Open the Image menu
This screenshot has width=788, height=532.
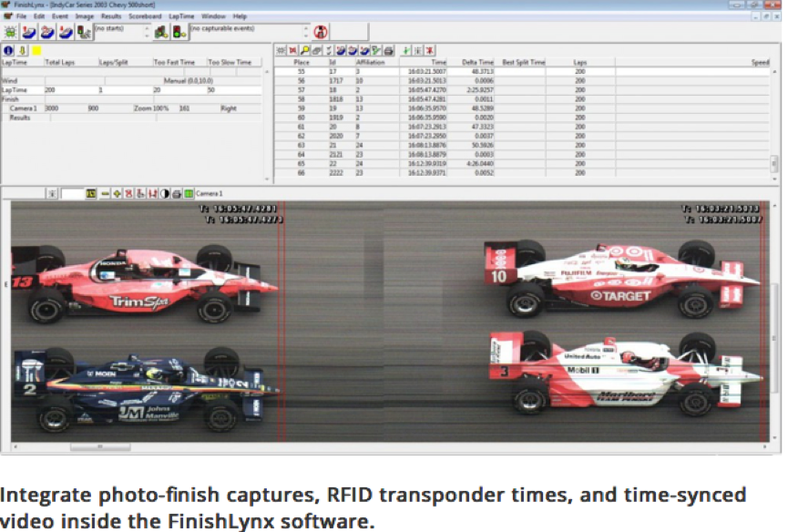coord(85,16)
